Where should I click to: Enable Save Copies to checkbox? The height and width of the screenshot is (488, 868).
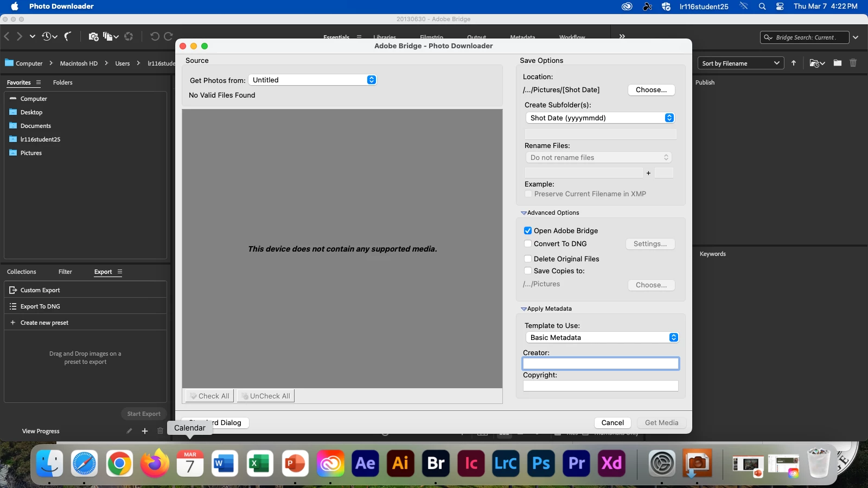[528, 271]
